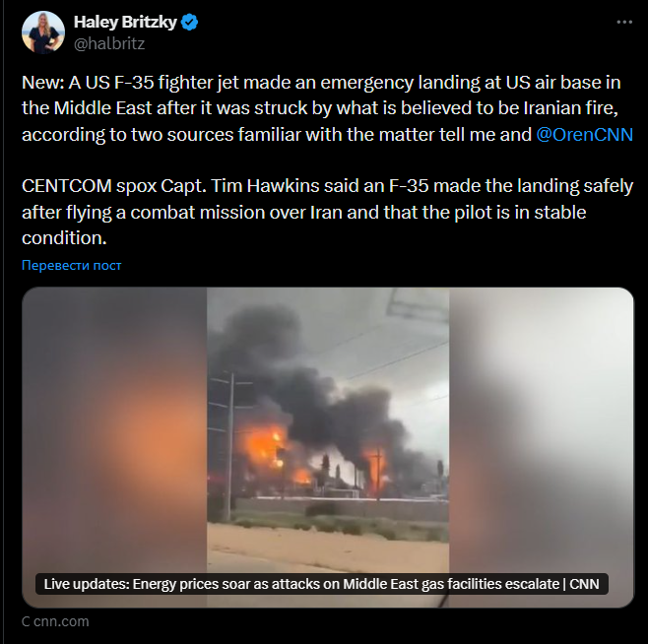Open Haley Britzky's profile avatar
Image resolution: width=648 pixels, height=644 pixels.
[43, 32]
